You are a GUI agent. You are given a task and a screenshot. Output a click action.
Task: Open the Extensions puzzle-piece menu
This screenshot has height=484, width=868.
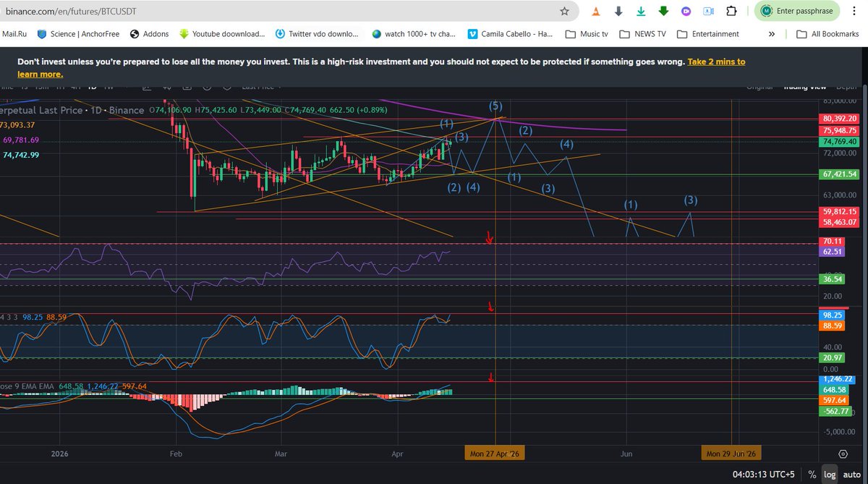[731, 12]
